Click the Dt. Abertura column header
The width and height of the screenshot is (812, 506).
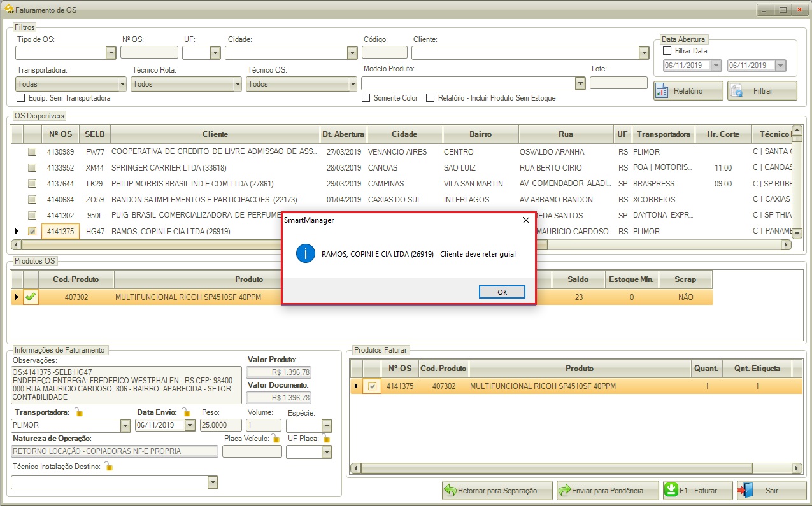tap(343, 134)
